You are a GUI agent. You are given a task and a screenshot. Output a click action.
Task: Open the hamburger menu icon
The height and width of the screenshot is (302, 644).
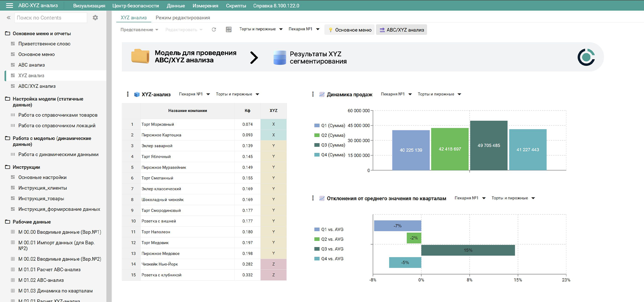point(9,6)
